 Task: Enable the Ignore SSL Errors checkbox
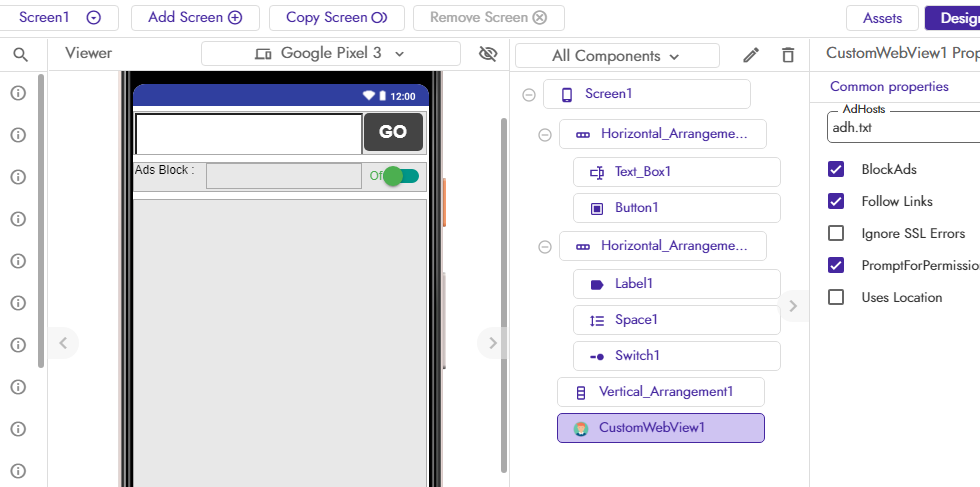coord(836,233)
